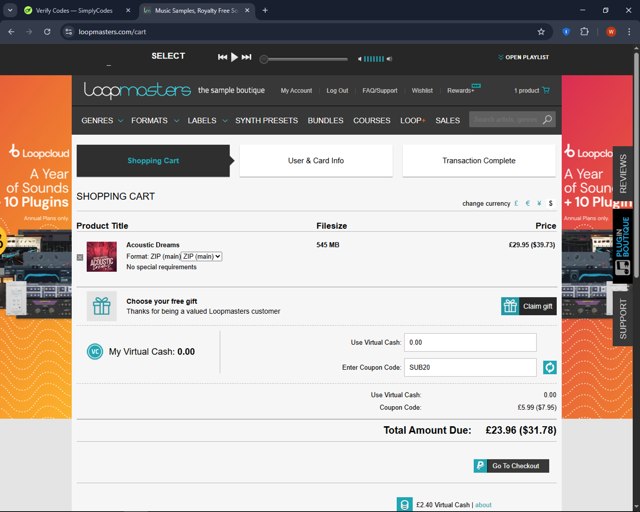This screenshot has width=640, height=512.
Task: Click the Virtual Cash about link
Action: pyautogui.click(x=483, y=505)
